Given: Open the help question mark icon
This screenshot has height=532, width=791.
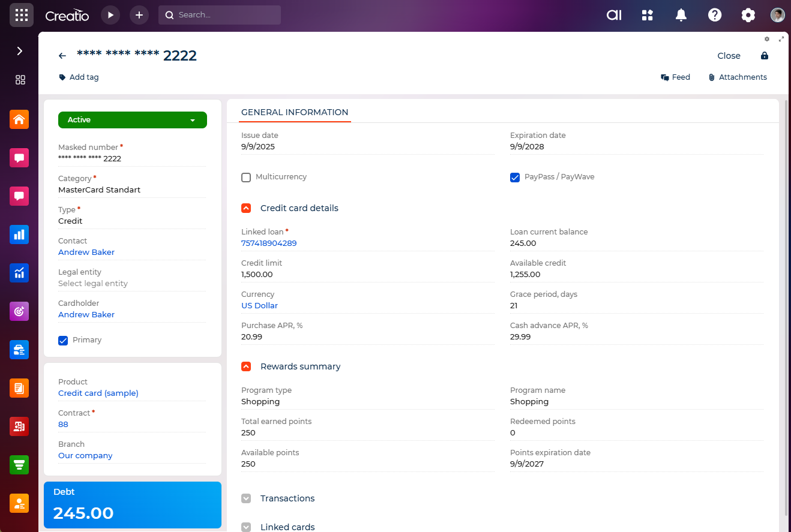Looking at the screenshot, I should [x=715, y=15].
